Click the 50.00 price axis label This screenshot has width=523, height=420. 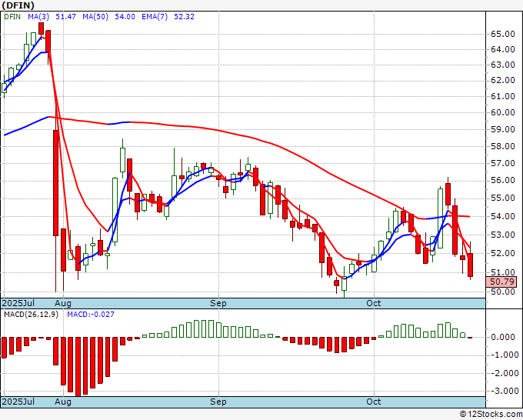pyautogui.click(x=503, y=292)
